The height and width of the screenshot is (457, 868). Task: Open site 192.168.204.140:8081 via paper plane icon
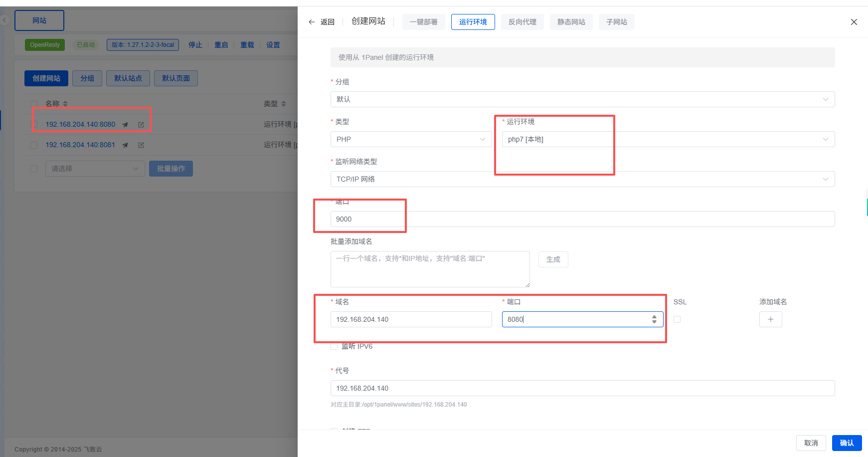pyautogui.click(x=125, y=145)
